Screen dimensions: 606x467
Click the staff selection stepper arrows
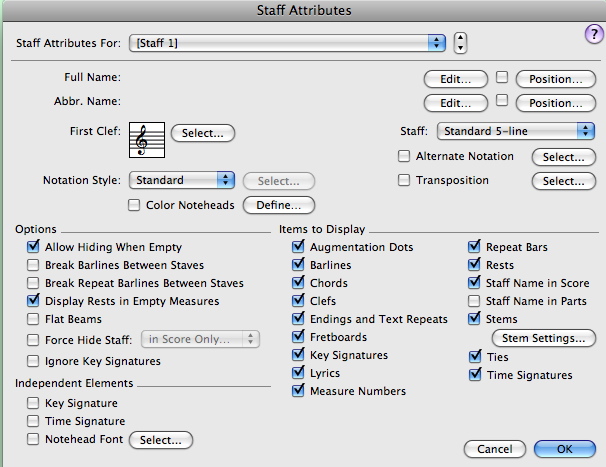click(460, 43)
